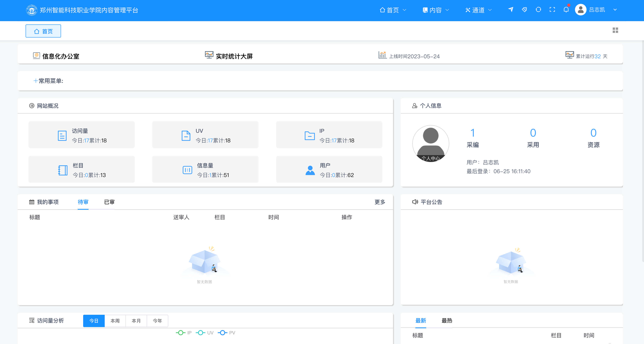Click the refresh icon in top bar
Image resolution: width=644 pixels, height=344 pixels.
[538, 10]
